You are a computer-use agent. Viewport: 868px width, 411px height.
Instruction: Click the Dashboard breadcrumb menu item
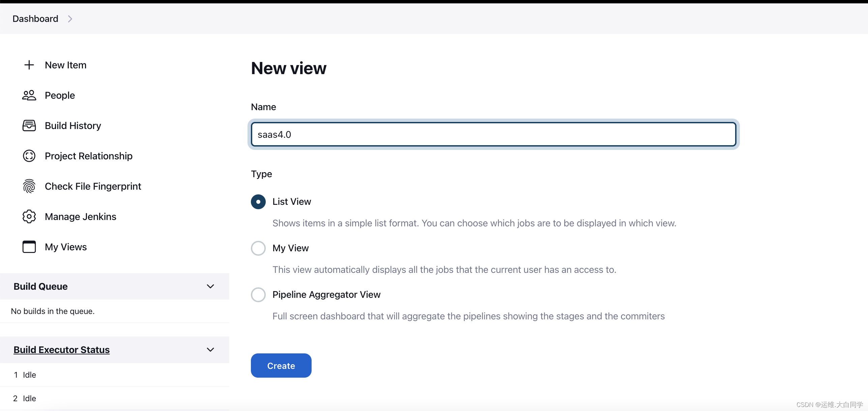(35, 18)
